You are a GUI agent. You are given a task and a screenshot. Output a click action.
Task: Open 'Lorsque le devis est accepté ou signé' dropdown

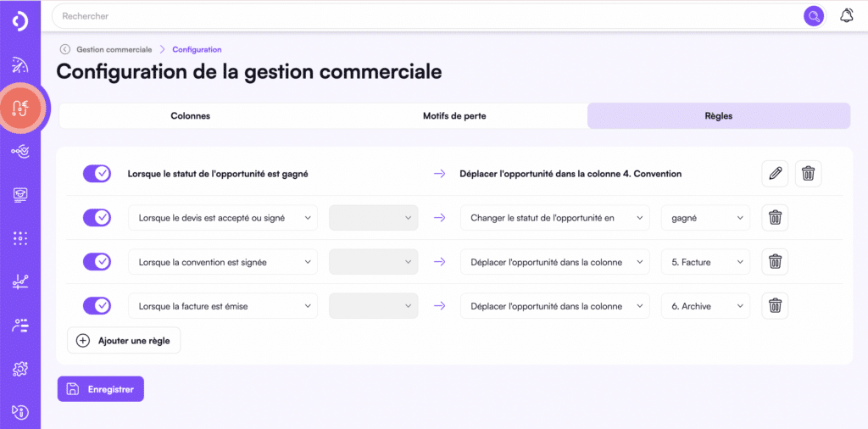click(x=223, y=218)
